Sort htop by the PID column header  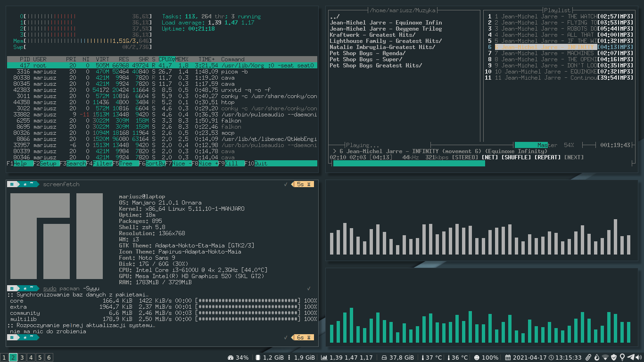25,59
